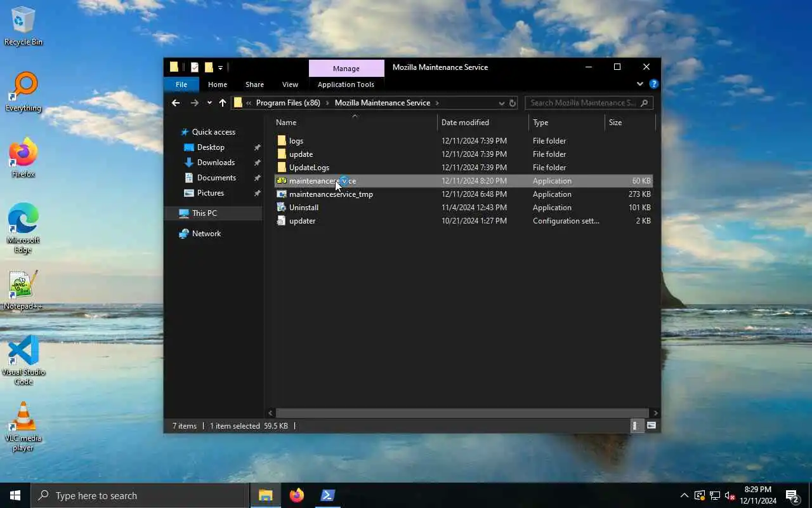Click the Manage contextual tab

pos(346,69)
